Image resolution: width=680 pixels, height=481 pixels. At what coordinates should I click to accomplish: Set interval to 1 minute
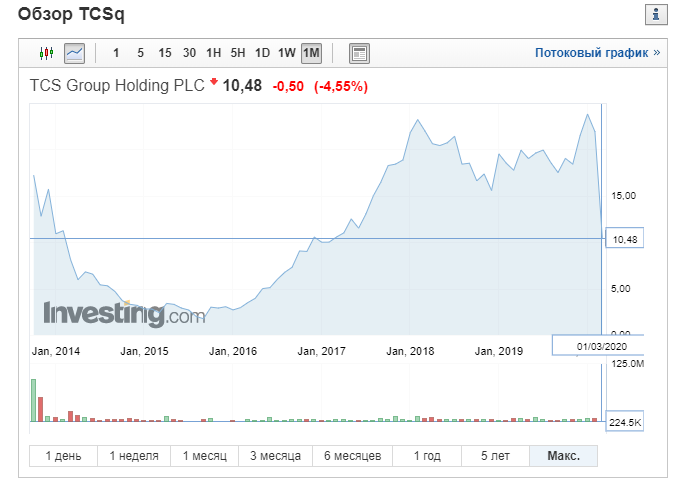pos(116,53)
